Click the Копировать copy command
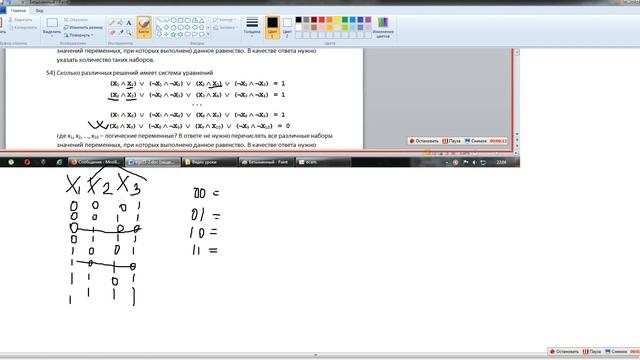Viewport: 640px width, 360px height. 22,27
